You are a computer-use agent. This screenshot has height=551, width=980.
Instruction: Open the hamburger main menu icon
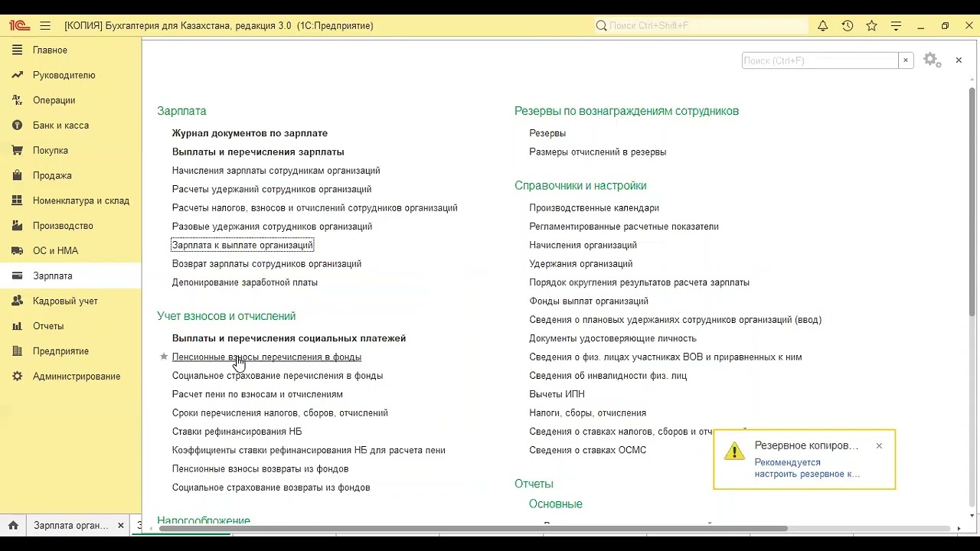tap(45, 25)
